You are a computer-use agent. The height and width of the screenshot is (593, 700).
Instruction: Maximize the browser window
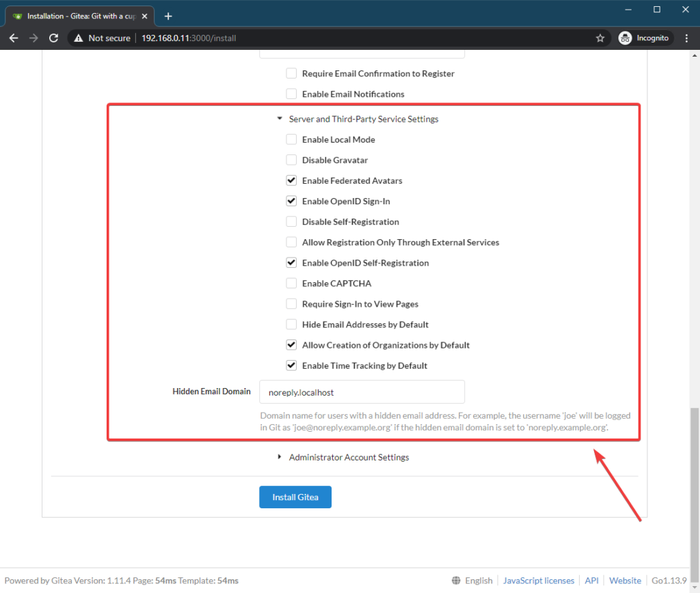pyautogui.click(x=657, y=10)
